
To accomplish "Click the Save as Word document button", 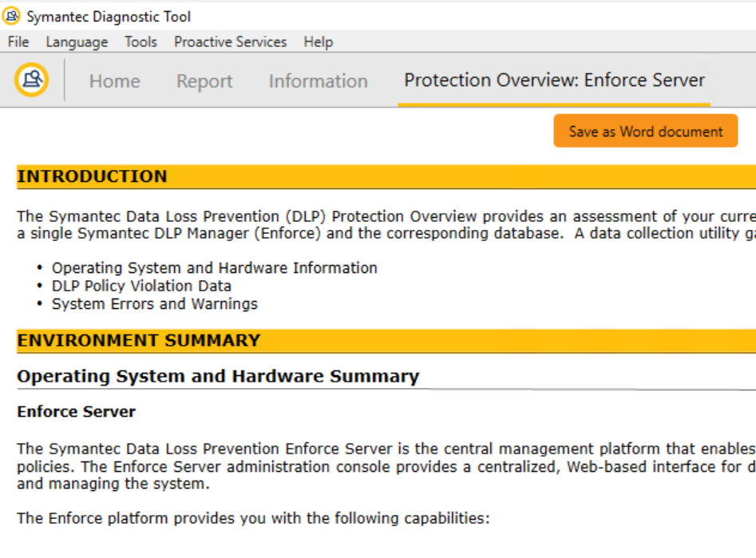I will tap(646, 131).
